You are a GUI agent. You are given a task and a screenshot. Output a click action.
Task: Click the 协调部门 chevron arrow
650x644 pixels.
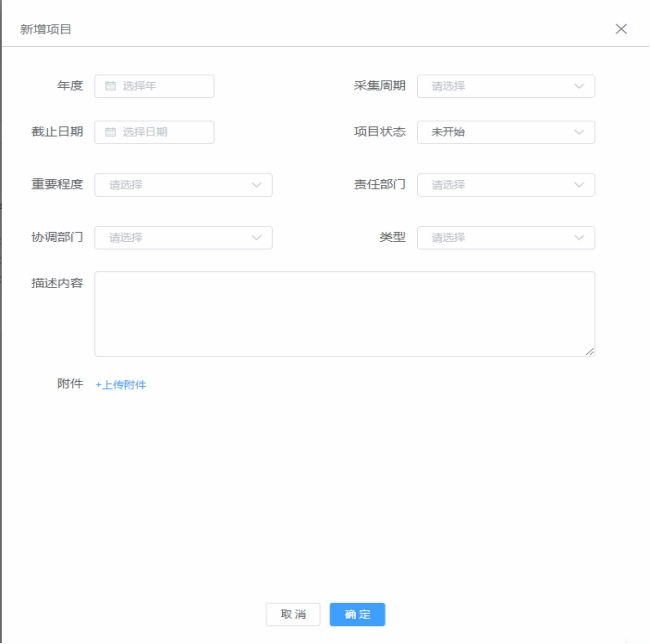[256, 238]
